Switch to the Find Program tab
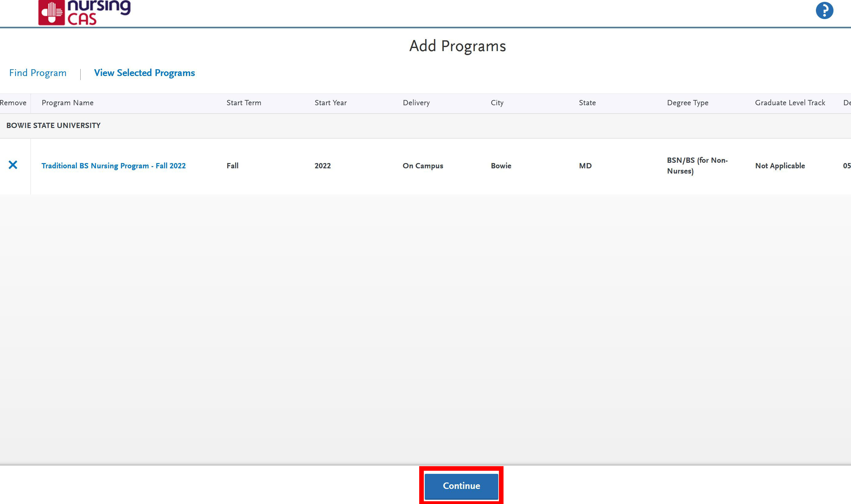The height and width of the screenshot is (504, 851). (x=38, y=73)
